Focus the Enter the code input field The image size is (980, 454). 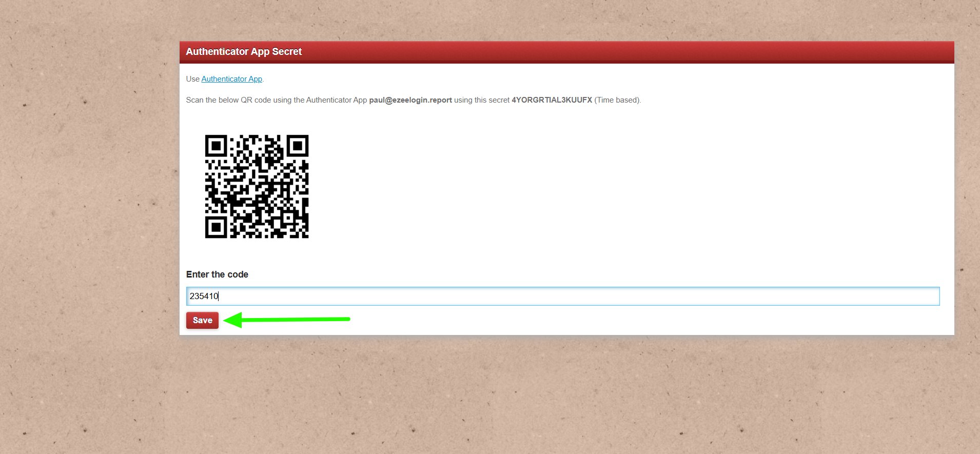click(562, 296)
